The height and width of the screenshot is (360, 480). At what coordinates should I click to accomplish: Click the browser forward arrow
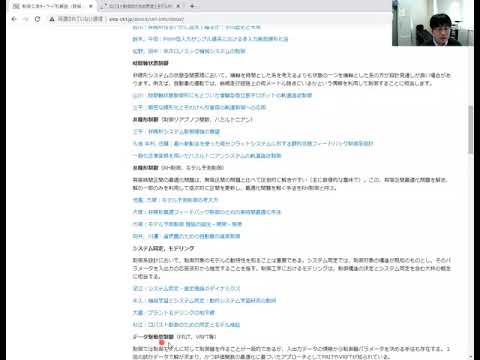pos(25,19)
